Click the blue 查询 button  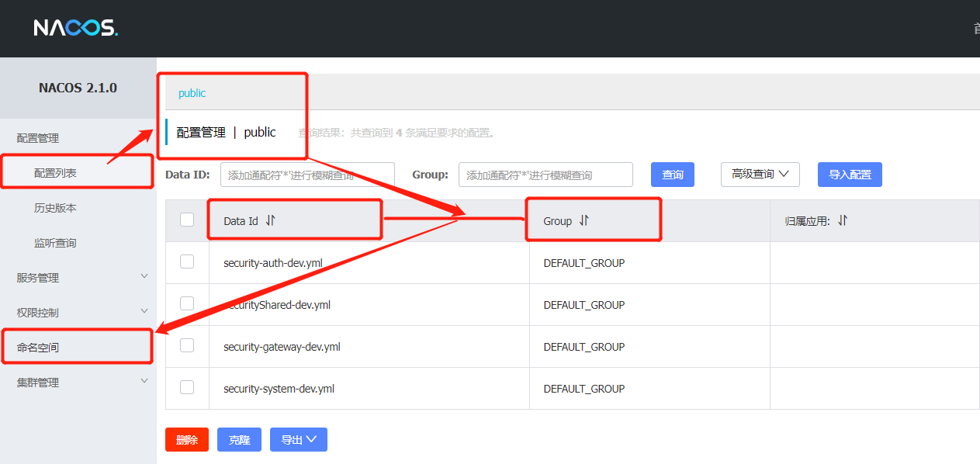pyautogui.click(x=672, y=175)
